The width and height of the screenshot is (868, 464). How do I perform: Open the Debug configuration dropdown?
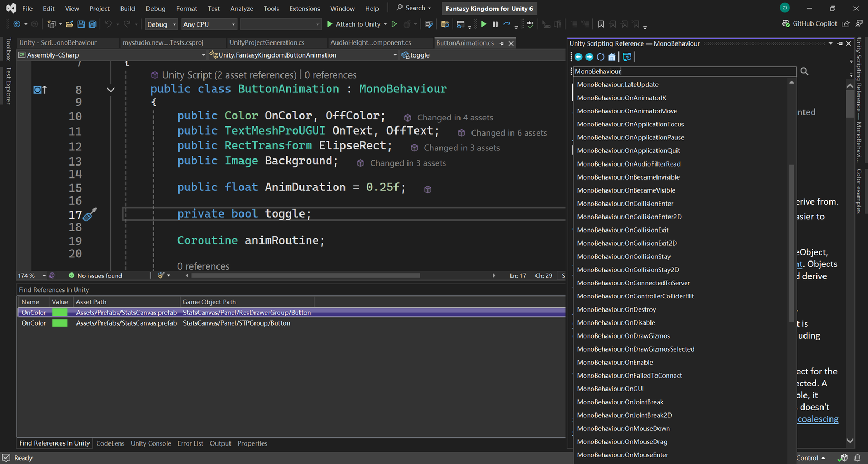(161, 24)
